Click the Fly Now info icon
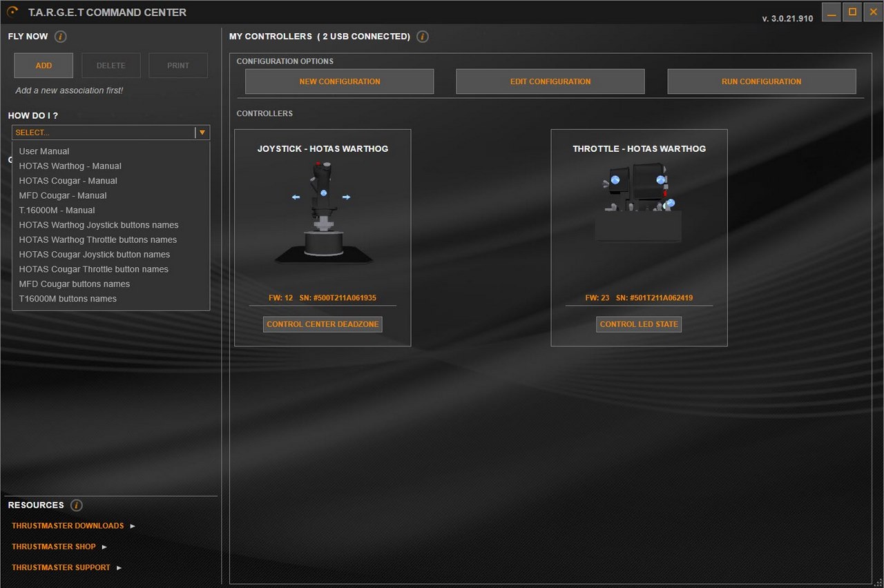The height and width of the screenshot is (588, 884). click(61, 37)
